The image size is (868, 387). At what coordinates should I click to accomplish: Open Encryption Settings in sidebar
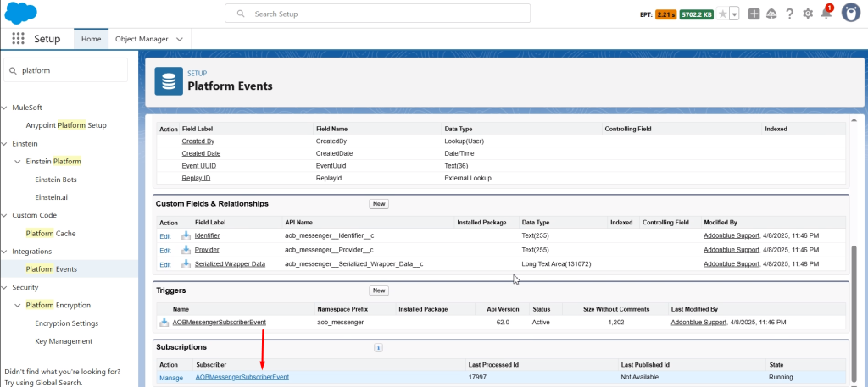click(x=66, y=323)
